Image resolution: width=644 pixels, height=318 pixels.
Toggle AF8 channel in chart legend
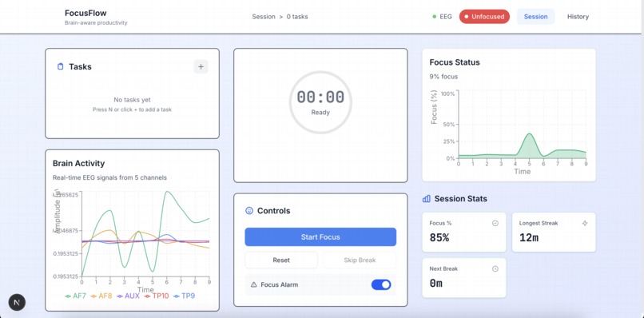(x=101, y=296)
